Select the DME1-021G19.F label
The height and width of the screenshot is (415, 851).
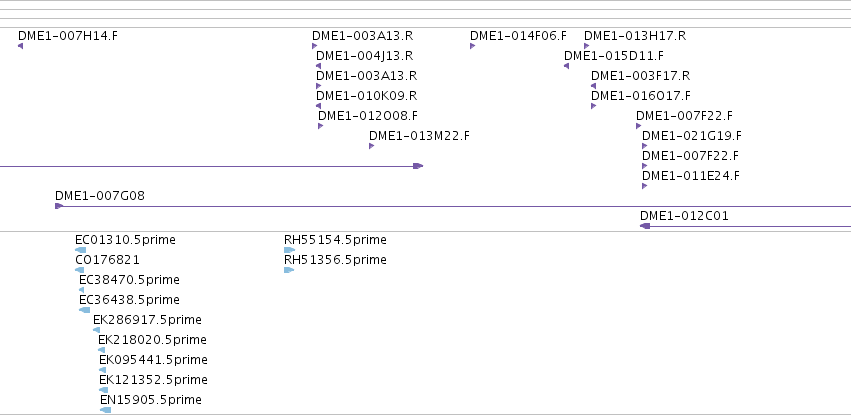[691, 136]
